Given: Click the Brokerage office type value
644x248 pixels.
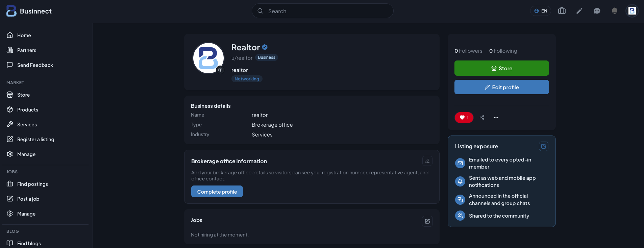Looking at the screenshot, I should (x=272, y=125).
